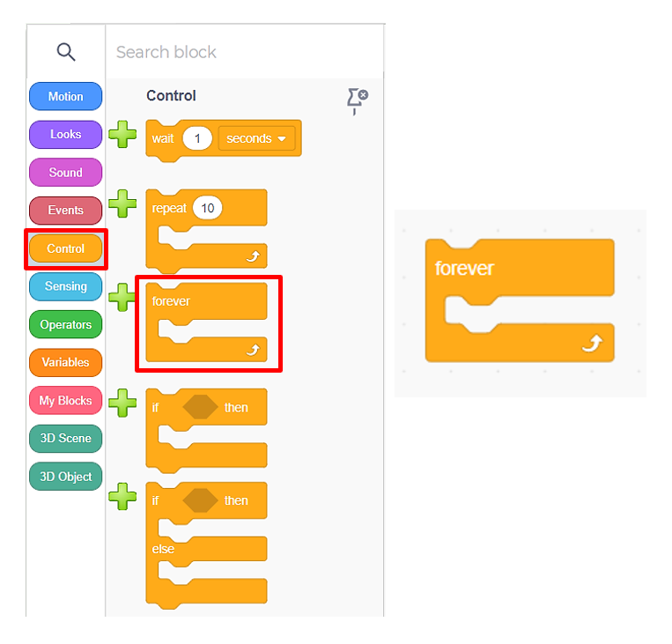This screenshot has height=644, width=672.
Task: Switch to the Sound category
Action: [x=65, y=173]
